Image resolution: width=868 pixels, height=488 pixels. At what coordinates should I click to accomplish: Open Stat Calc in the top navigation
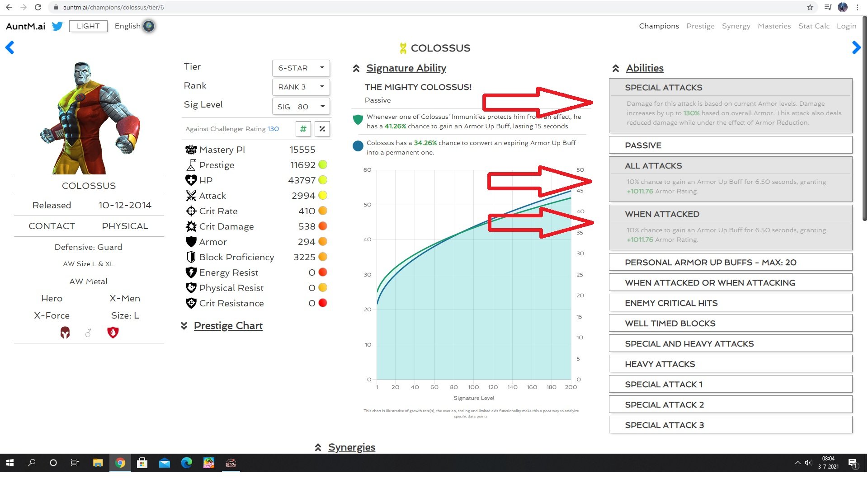coord(814,26)
